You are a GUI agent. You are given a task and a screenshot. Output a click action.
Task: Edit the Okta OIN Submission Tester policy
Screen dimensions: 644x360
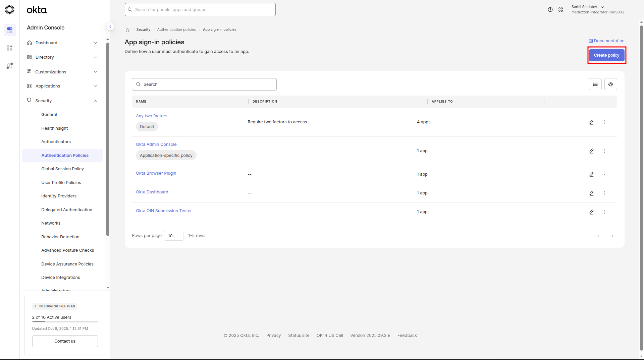point(591,212)
